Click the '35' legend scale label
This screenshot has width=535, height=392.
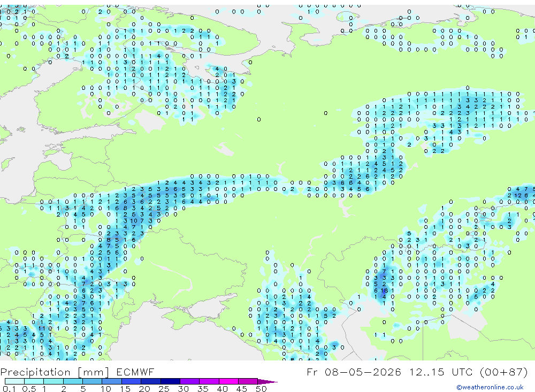pos(203,389)
